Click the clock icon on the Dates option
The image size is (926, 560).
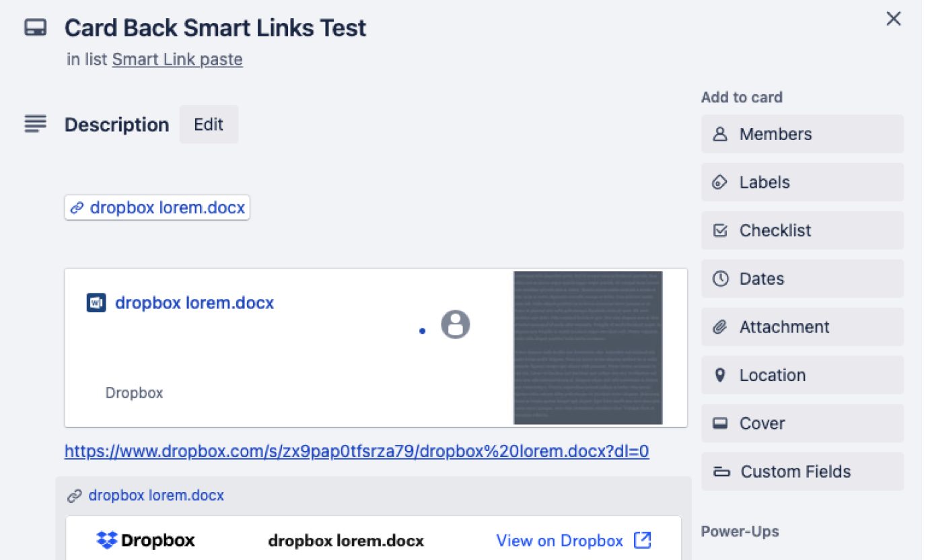coord(720,279)
